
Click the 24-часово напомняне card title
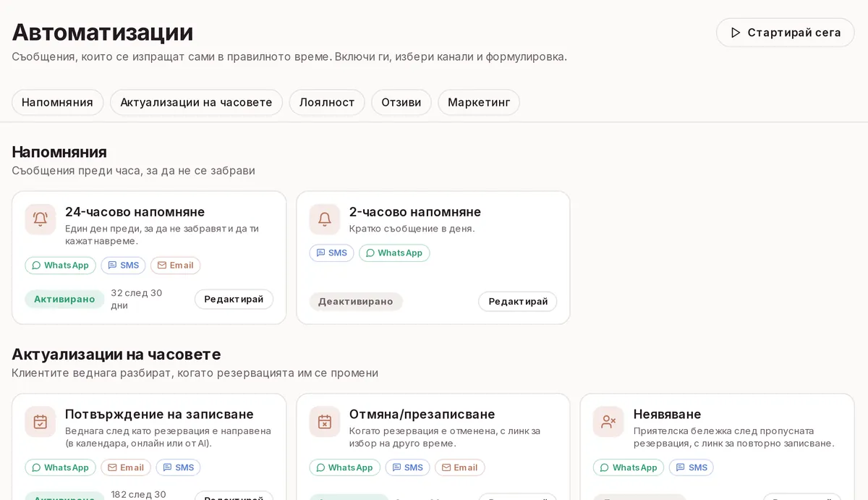[135, 212]
